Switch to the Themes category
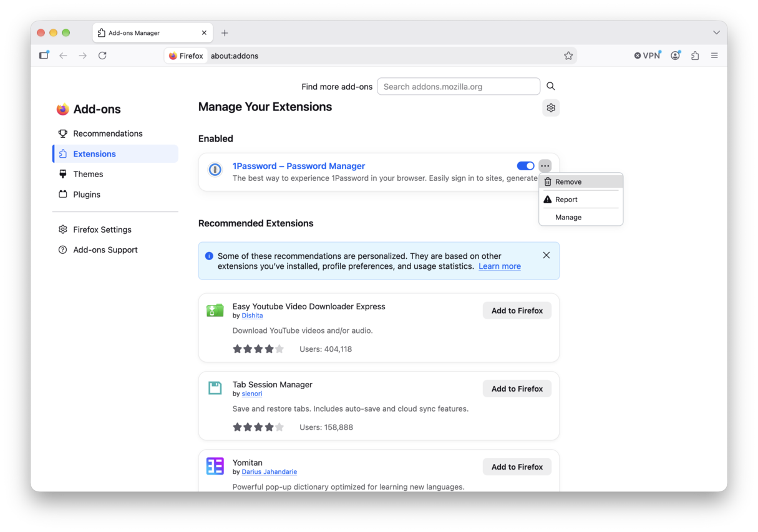Image resolution: width=758 pixels, height=532 pixels. (x=115, y=174)
